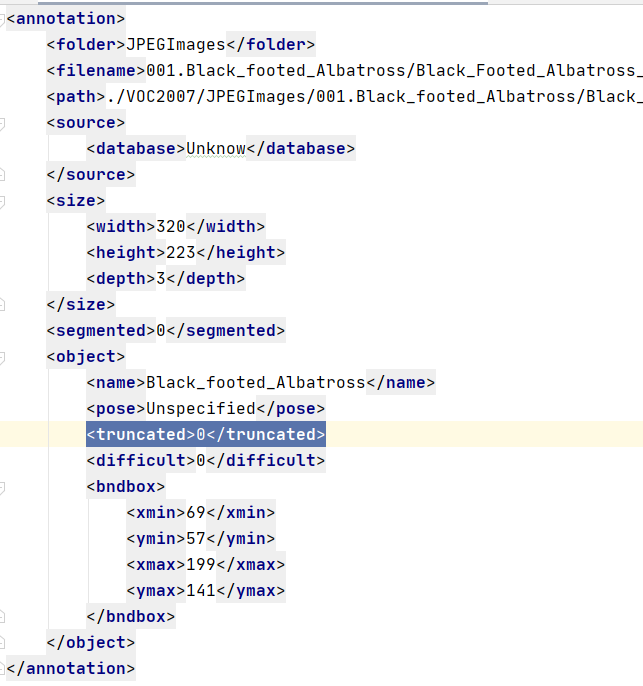The width and height of the screenshot is (643, 686).
Task: Click the ymin value 57
Action: [x=196, y=539]
